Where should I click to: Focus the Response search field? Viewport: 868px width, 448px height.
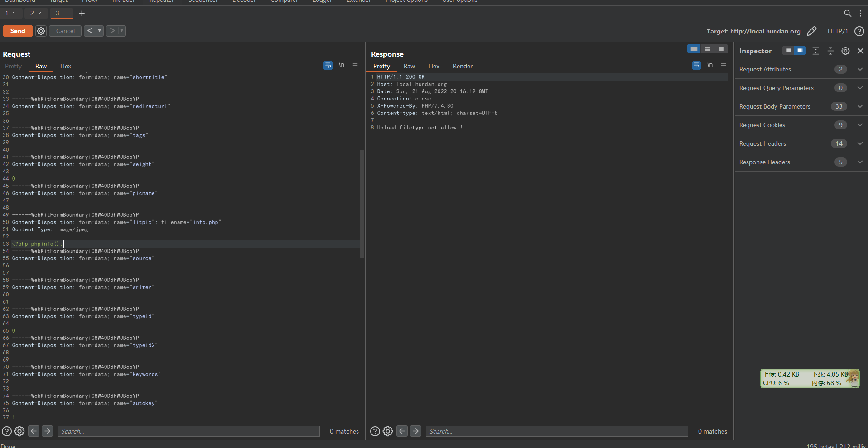[x=557, y=431]
